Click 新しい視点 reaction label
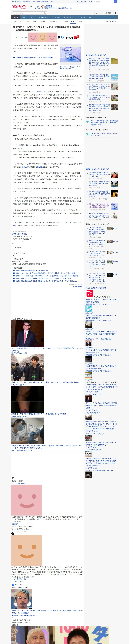The width and height of the screenshot is (129, 644). click(x=19, y=259)
